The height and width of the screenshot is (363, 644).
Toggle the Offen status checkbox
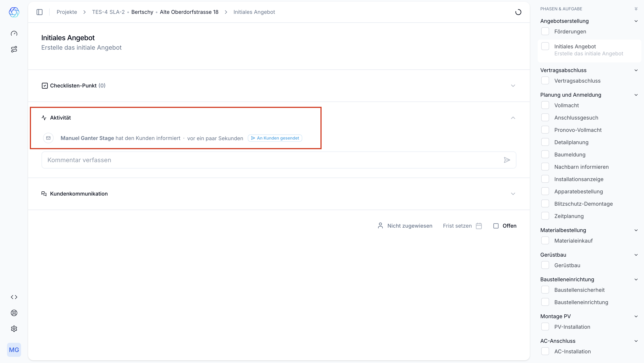496,226
